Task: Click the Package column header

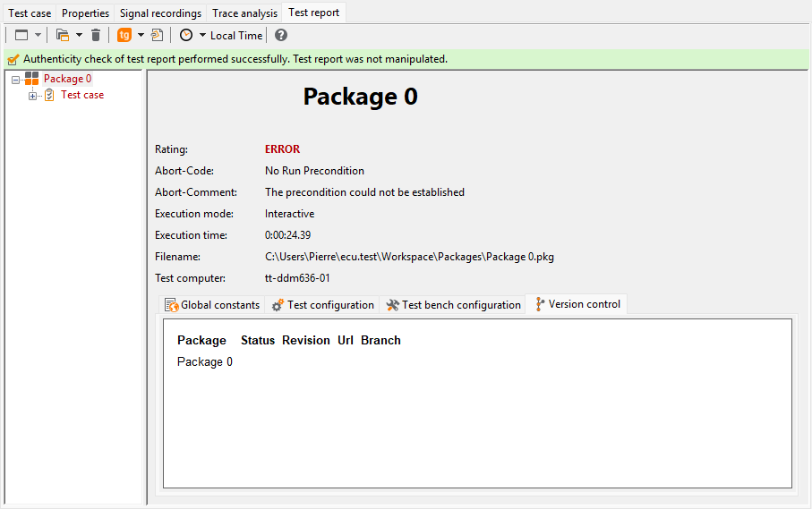Action: click(x=202, y=340)
